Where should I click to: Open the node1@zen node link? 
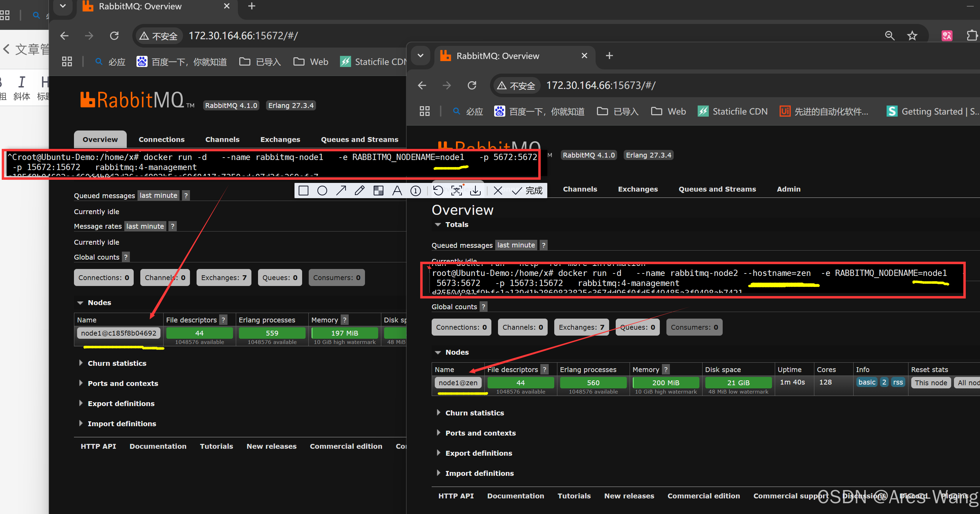coord(458,382)
